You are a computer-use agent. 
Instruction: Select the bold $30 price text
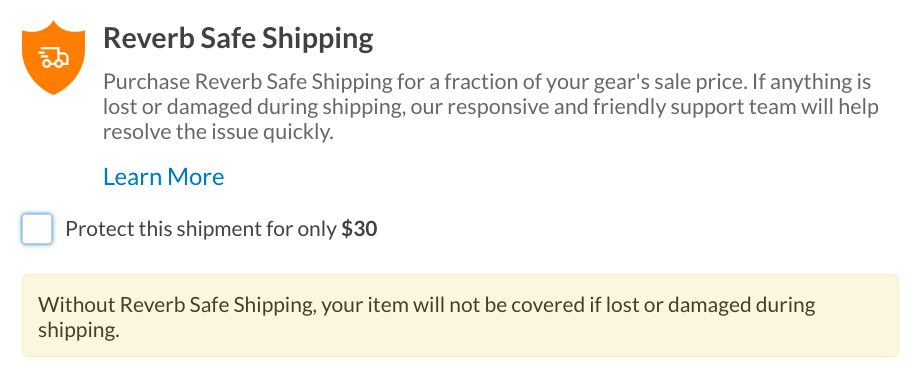click(359, 229)
